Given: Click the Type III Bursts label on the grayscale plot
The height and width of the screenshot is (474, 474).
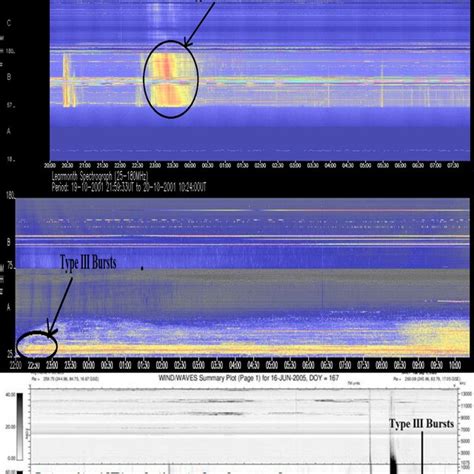Looking at the screenshot, I should point(422,424).
